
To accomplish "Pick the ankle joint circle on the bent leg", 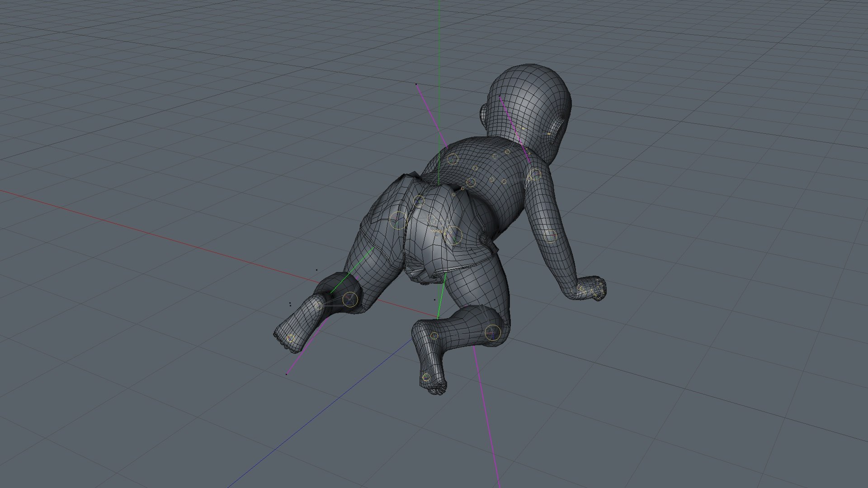I will click(x=434, y=336).
